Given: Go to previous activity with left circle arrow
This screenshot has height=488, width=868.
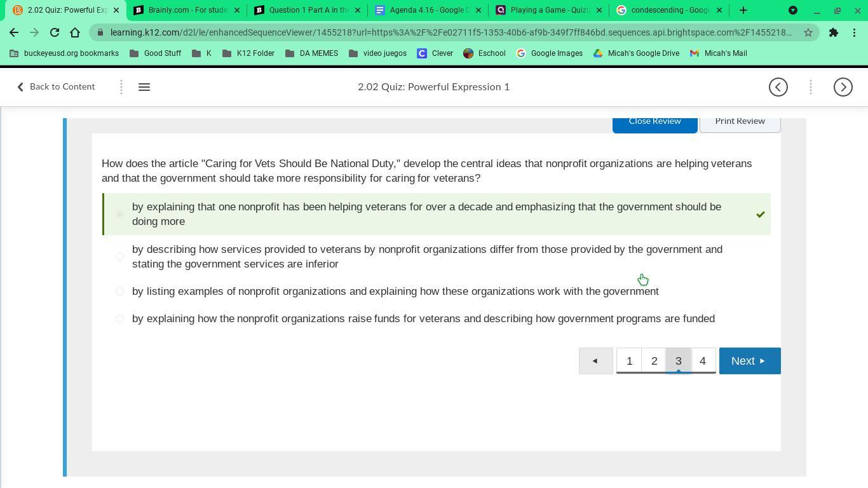Looking at the screenshot, I should 778,87.
